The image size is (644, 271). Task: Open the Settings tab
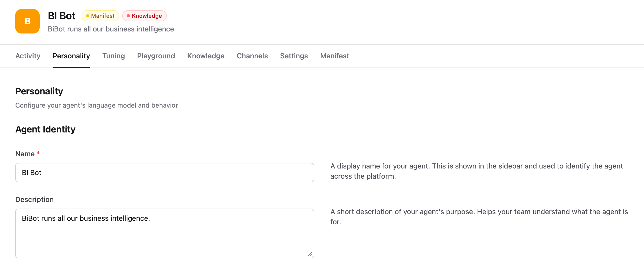[294, 56]
